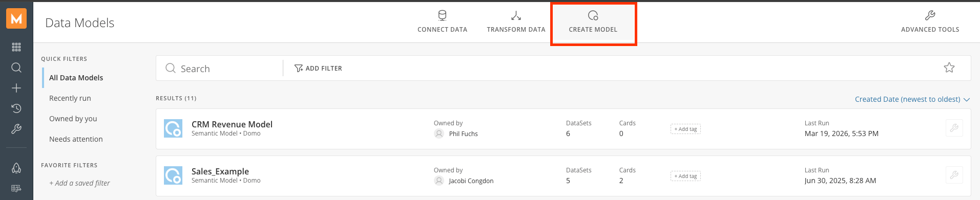This screenshot has width=980, height=200.
Task: Select the CREATE MODEL tab label
Action: [x=593, y=30]
